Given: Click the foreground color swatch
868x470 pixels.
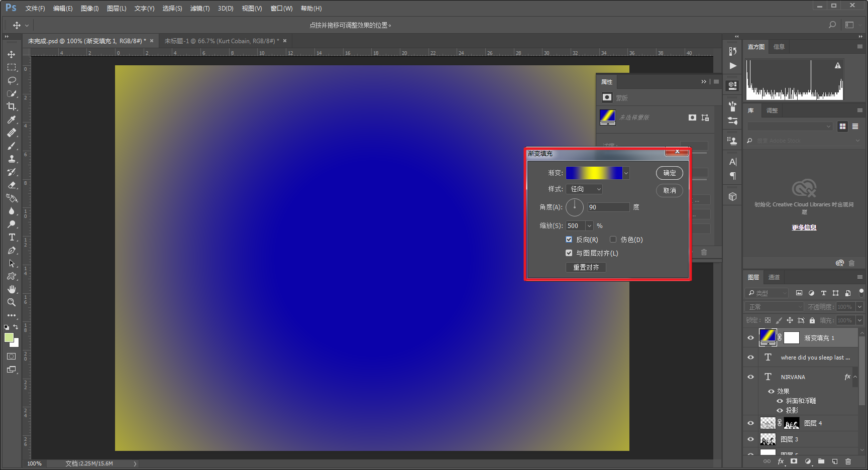Looking at the screenshot, I should [x=9, y=337].
